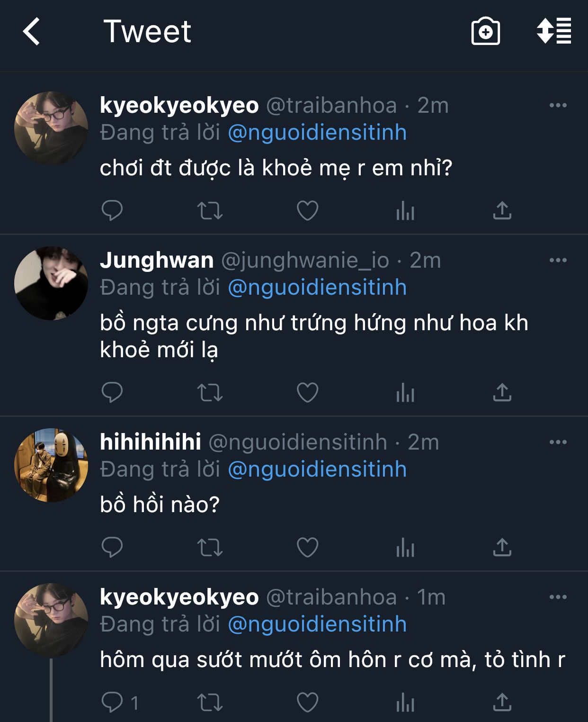Open @nguoidiensitinh mention link in Junghwan's tweet
This screenshot has width=588, height=722.
tap(317, 288)
